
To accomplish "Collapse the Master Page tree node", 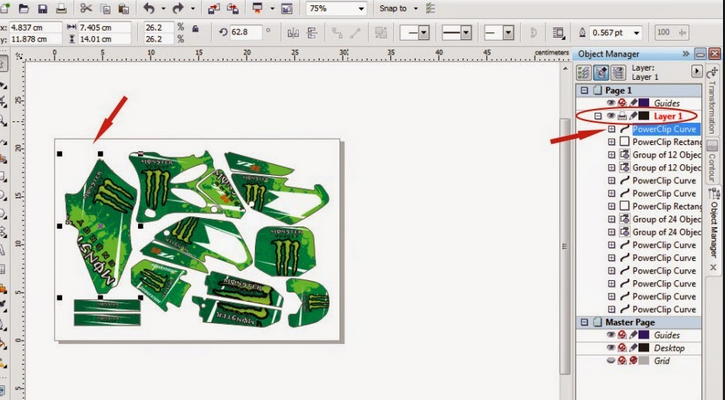I will (584, 322).
